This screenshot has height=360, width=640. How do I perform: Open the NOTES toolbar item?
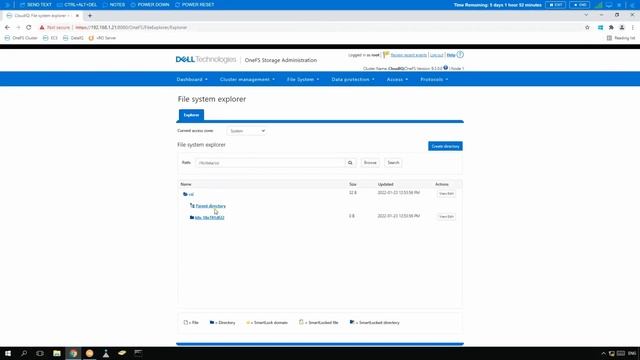click(x=114, y=5)
